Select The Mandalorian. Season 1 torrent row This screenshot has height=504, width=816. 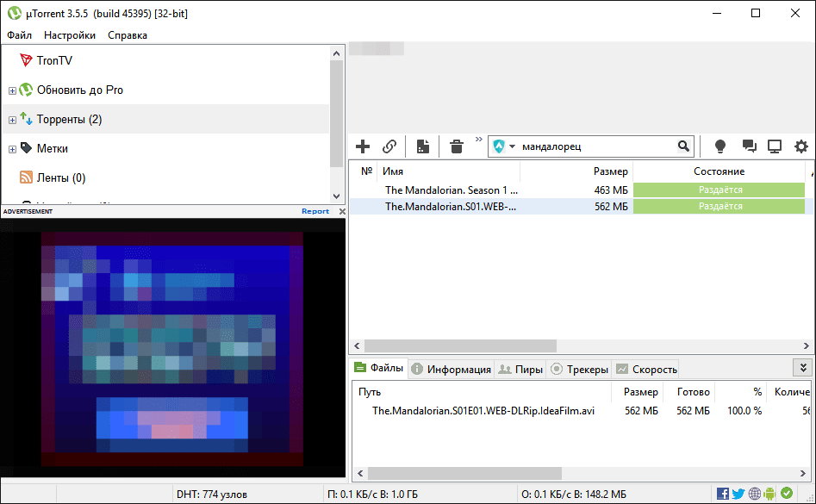pos(577,190)
